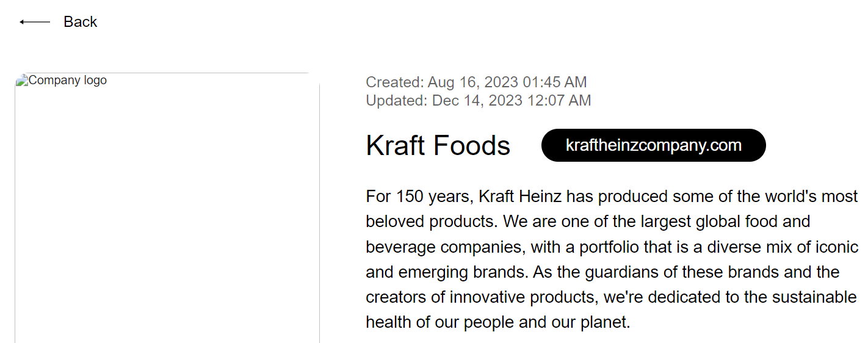Image resolution: width=868 pixels, height=343 pixels.
Task: Click the "and emerging brands" text
Action: coord(446,272)
